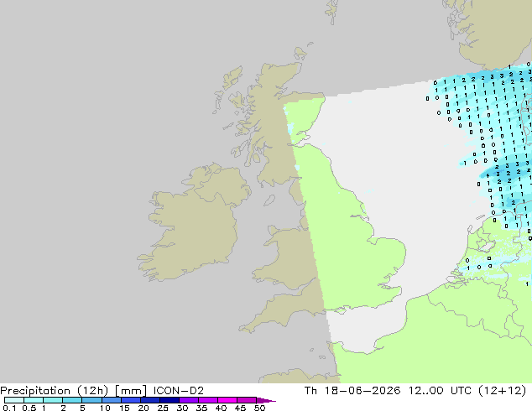Click the "Precipitation (12h)" title text
Screen dimensions: 532x411
tap(55, 391)
